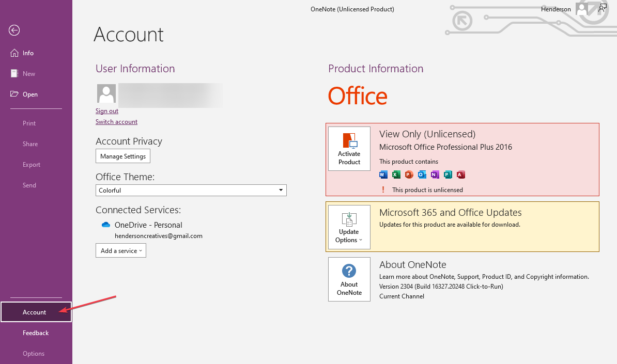617x364 pixels.
Task: Click 'Microsoft 365 and Office Updates' heading
Action: [x=450, y=213]
